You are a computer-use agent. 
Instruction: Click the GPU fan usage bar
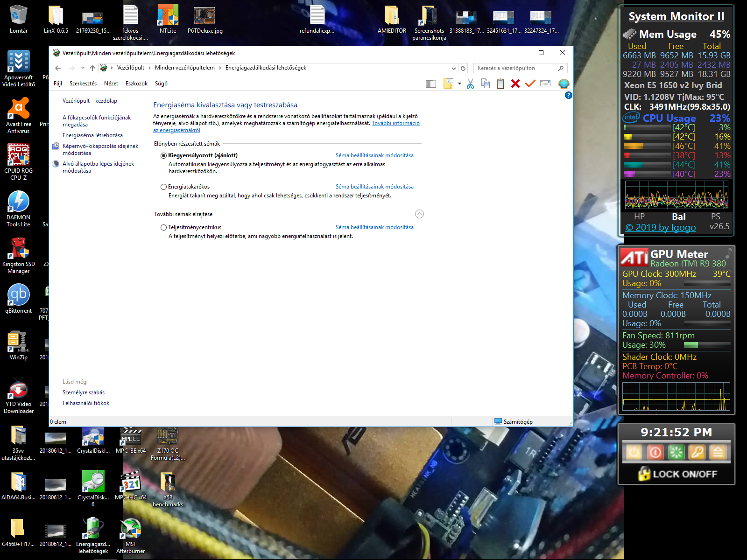coord(707,345)
